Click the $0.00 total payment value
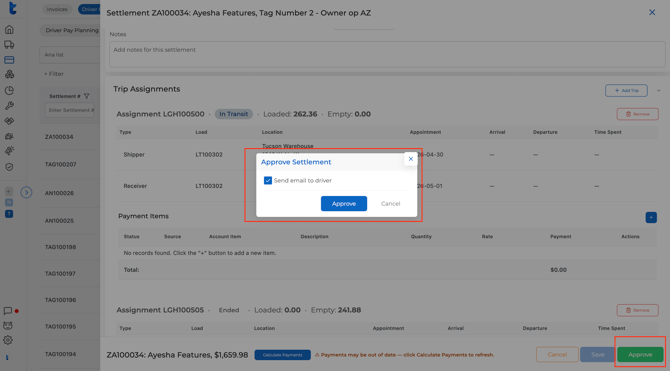 tap(558, 270)
